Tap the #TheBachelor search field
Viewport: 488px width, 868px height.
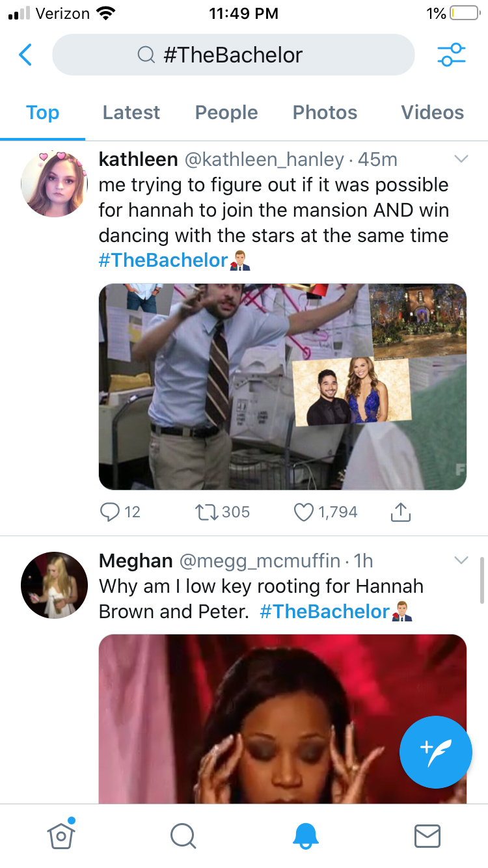pyautogui.click(x=233, y=55)
